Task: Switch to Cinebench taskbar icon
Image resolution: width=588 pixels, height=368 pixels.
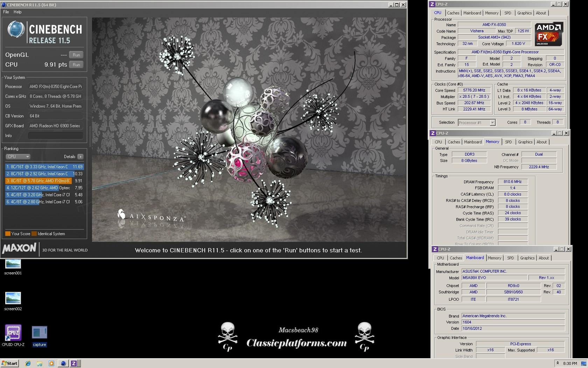Action: [x=63, y=363]
